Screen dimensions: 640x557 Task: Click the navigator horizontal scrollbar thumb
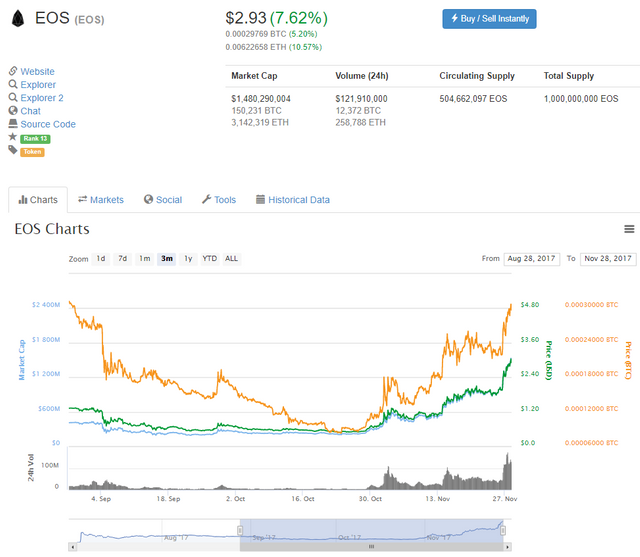pyautogui.click(x=371, y=547)
